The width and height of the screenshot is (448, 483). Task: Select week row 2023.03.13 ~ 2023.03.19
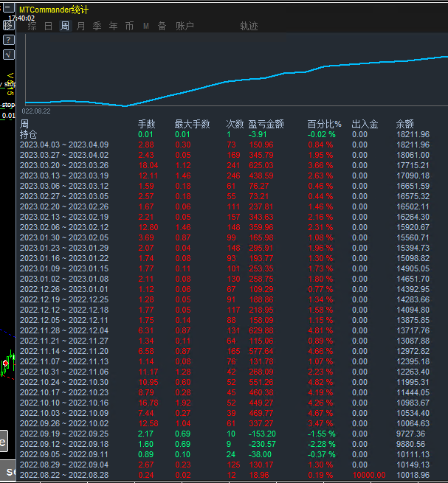(x=224, y=176)
